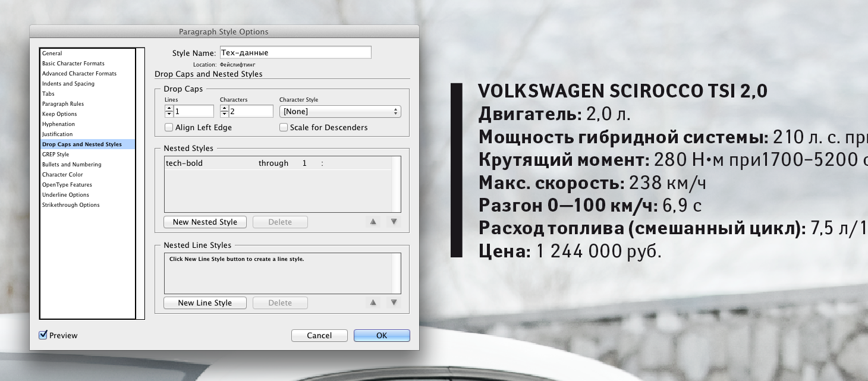868x381 pixels.
Task: Click the drop cap Lines value field
Action: (194, 111)
